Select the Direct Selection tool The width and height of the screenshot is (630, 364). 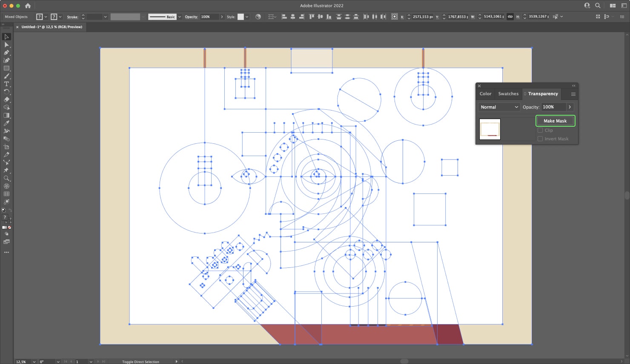click(6, 45)
